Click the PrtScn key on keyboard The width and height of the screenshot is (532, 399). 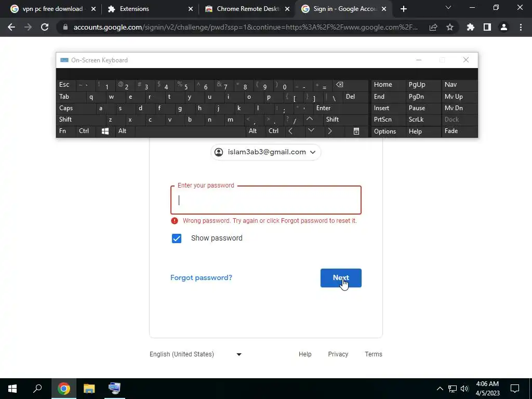pos(388,119)
